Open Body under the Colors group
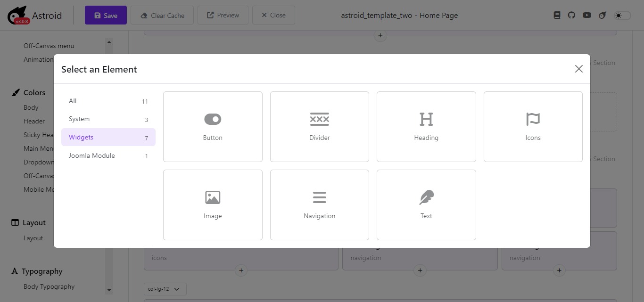Screen dimensions: 644x302 pos(31,107)
